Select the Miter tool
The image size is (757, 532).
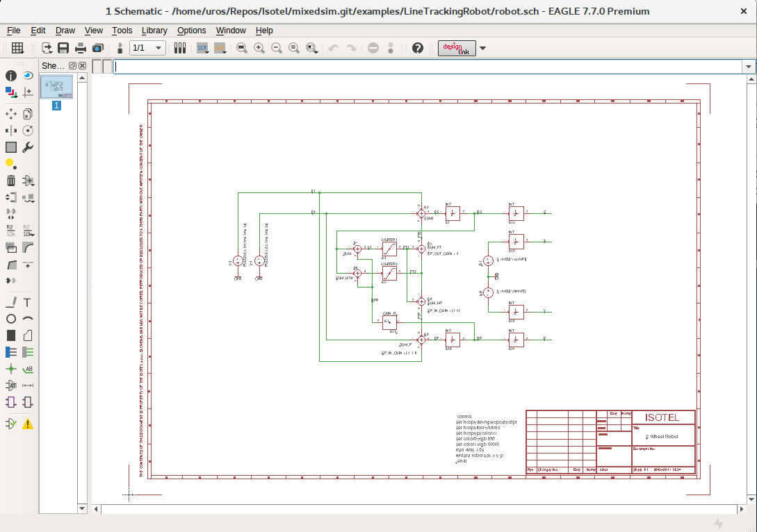click(x=28, y=248)
